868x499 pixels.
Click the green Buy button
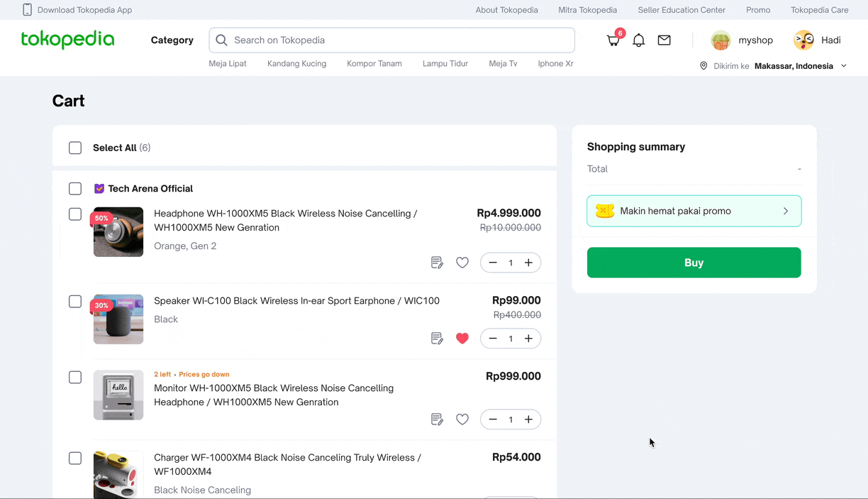[694, 263]
